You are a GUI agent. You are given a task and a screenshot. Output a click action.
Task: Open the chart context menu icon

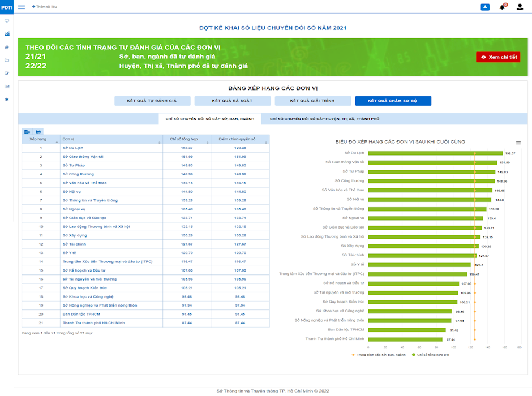point(518,143)
